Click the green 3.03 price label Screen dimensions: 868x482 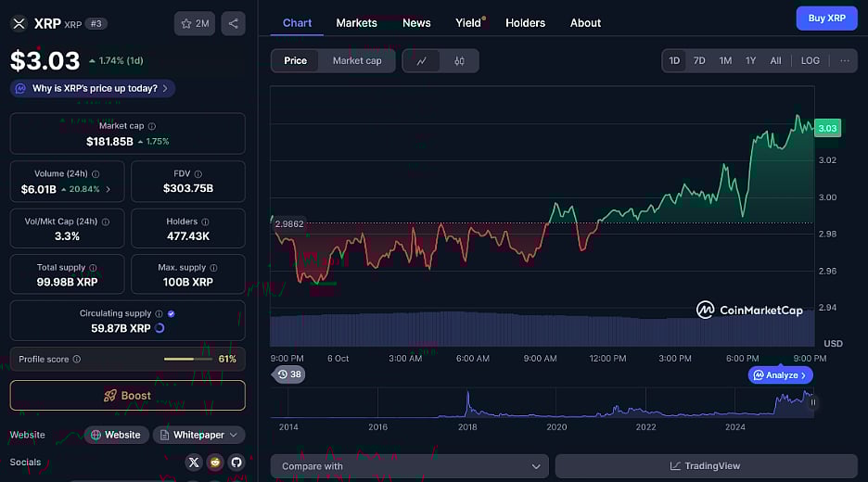click(x=827, y=129)
